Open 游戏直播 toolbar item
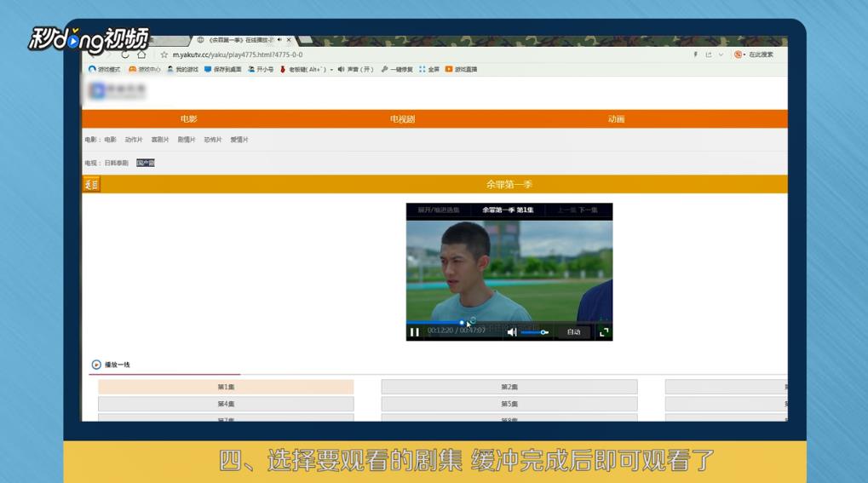The height and width of the screenshot is (483, 868). [461, 69]
